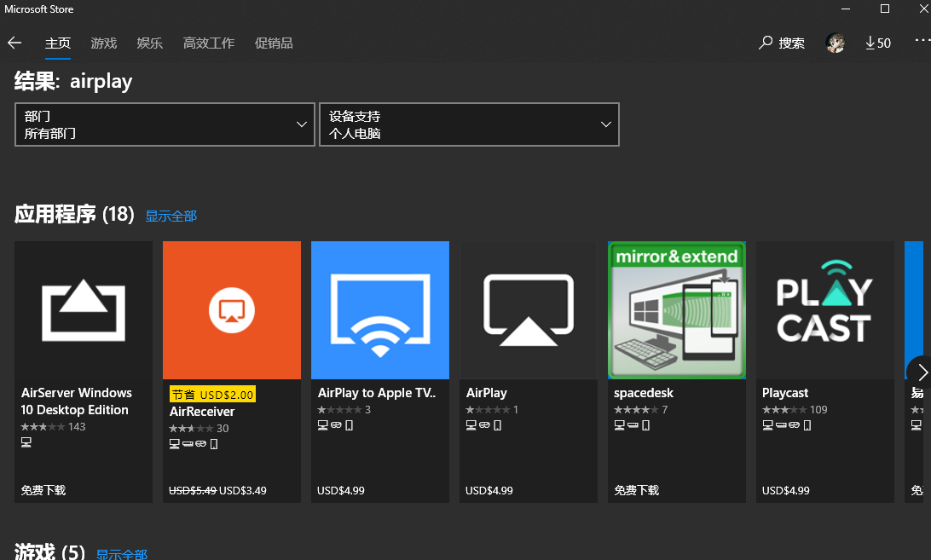Open the orange AirReceiver app icon

232,310
